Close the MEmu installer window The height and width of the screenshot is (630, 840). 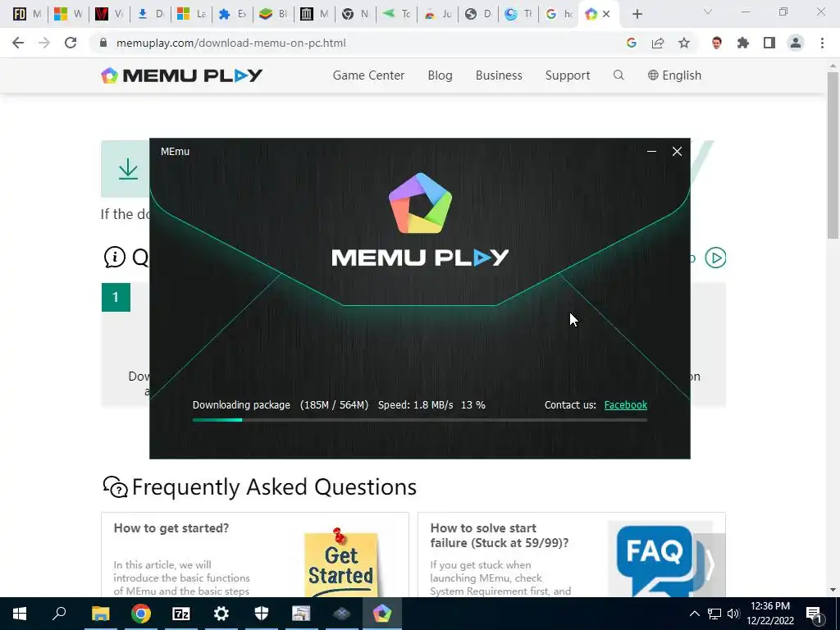tap(677, 152)
